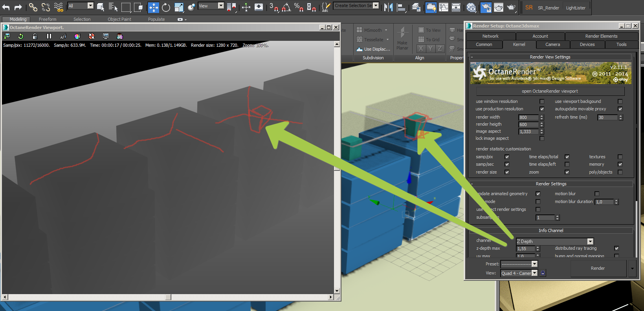This screenshot has width=644, height=311.
Task: Toggle Window/Crossing selection mode
Action: [138, 7]
